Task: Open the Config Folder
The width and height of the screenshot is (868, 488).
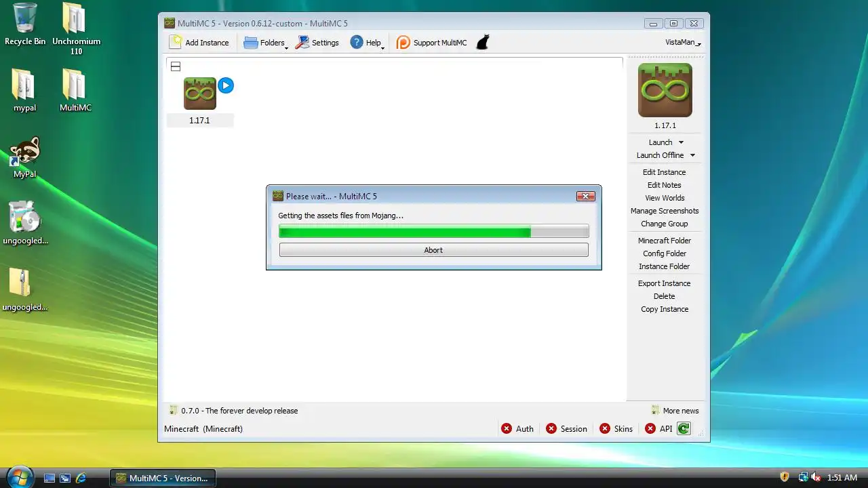Action: [x=665, y=253]
